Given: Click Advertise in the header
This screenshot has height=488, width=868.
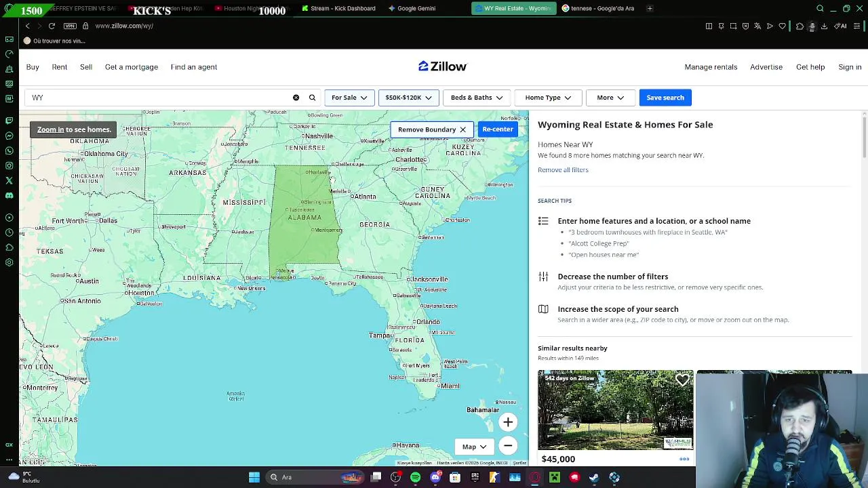Looking at the screenshot, I should click(766, 67).
